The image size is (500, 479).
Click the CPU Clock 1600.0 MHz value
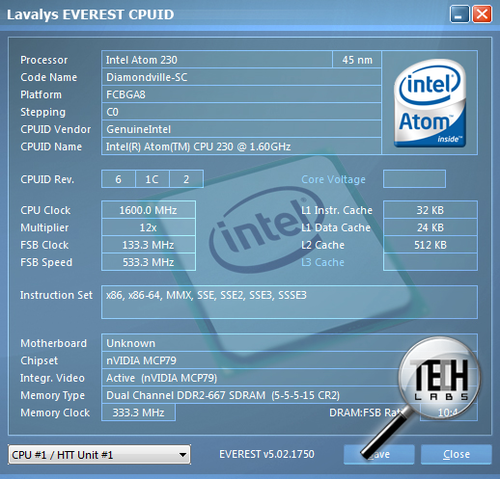pyautogui.click(x=148, y=210)
